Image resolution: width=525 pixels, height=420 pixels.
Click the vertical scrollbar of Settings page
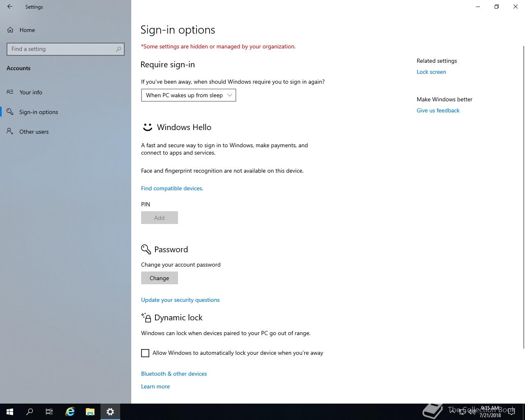coord(523,197)
